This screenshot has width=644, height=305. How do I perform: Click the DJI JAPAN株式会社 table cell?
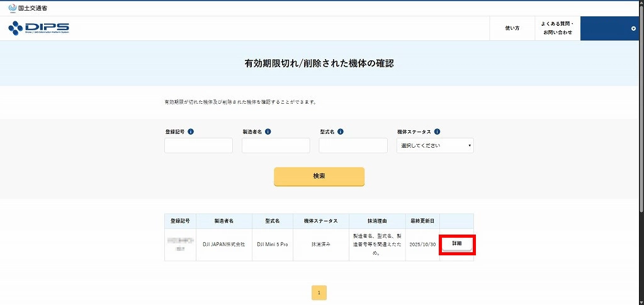pyautogui.click(x=224, y=244)
